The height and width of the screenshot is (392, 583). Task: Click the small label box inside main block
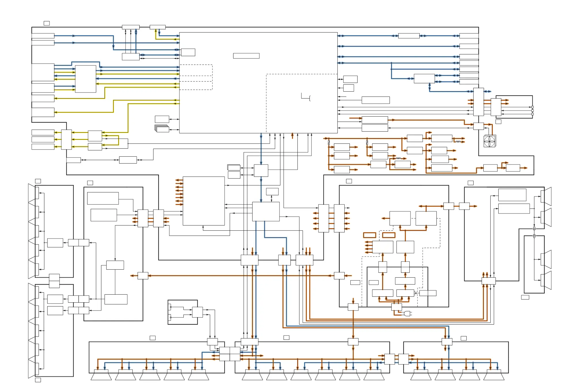click(246, 56)
